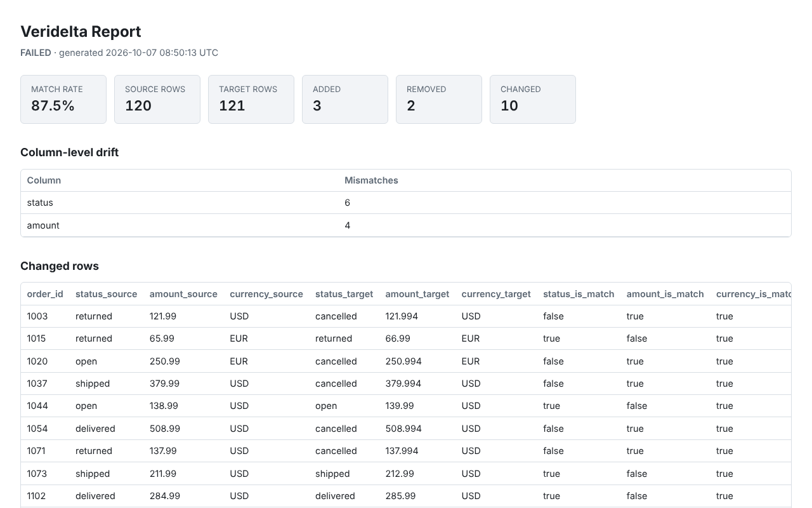Click the mismatch count 4 for amount
The width and height of the screenshot is (812, 508).
tap(348, 225)
